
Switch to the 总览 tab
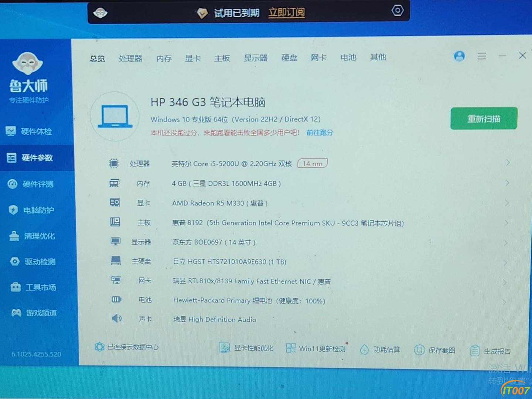(x=97, y=59)
